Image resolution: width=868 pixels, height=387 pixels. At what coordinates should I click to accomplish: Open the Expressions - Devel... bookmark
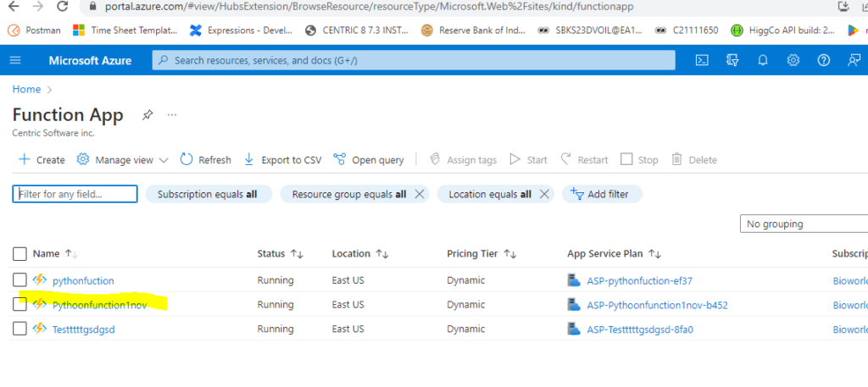(x=241, y=30)
